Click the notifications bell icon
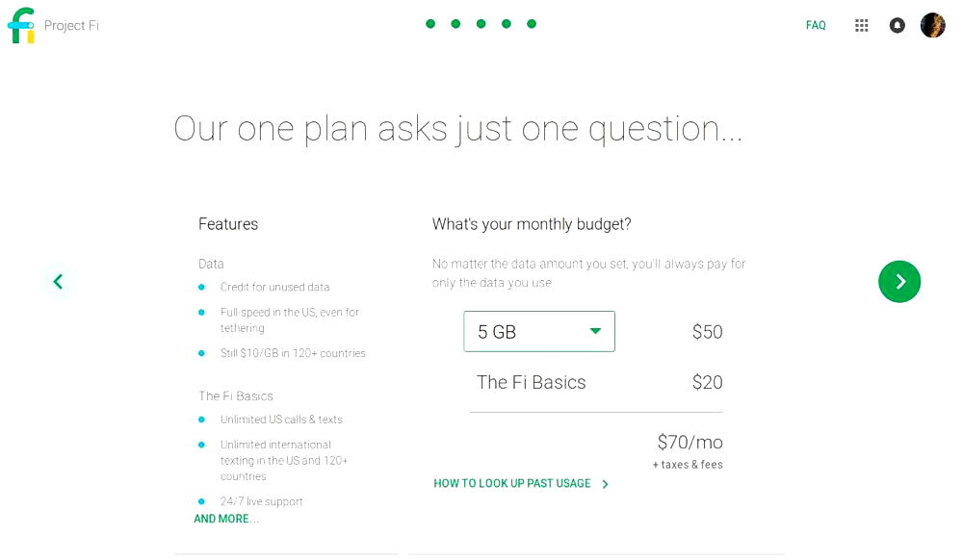 tap(898, 25)
